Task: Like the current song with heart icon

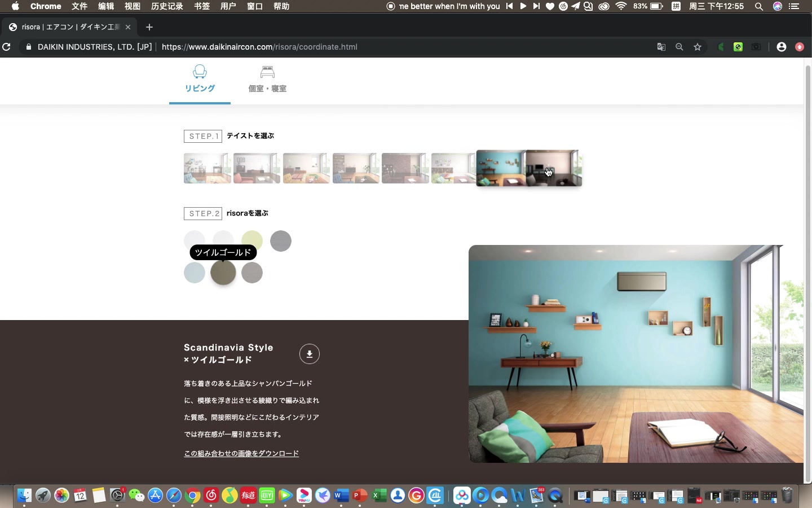Action: click(x=550, y=6)
